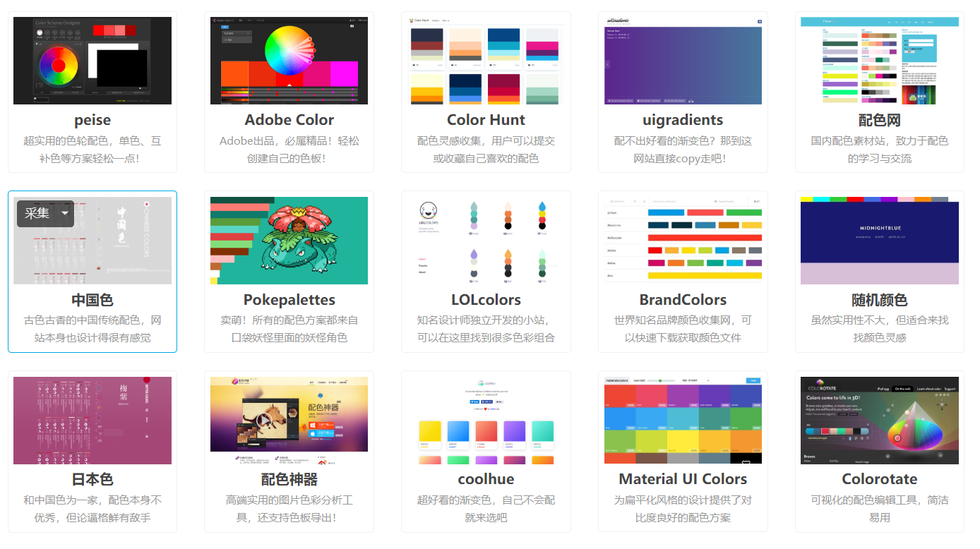This screenshot has width=980, height=549.
Task: Click the description starting 为扁平化风格的设计
Action: click(x=683, y=509)
